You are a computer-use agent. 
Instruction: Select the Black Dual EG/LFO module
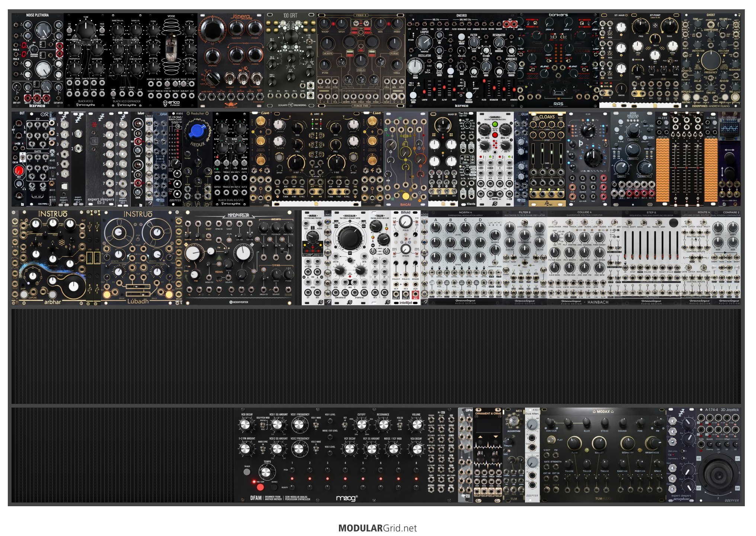[231, 159]
